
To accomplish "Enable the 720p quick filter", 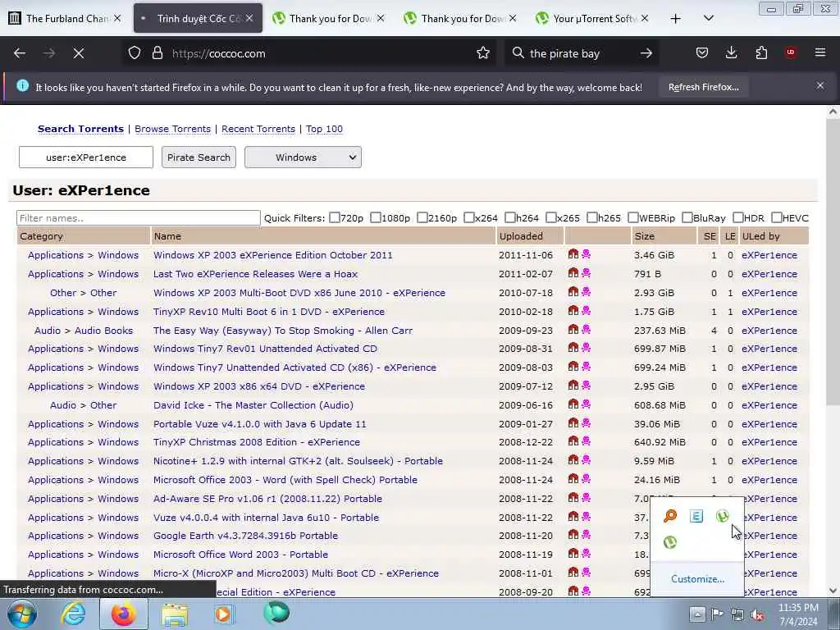I will tap(335, 217).
